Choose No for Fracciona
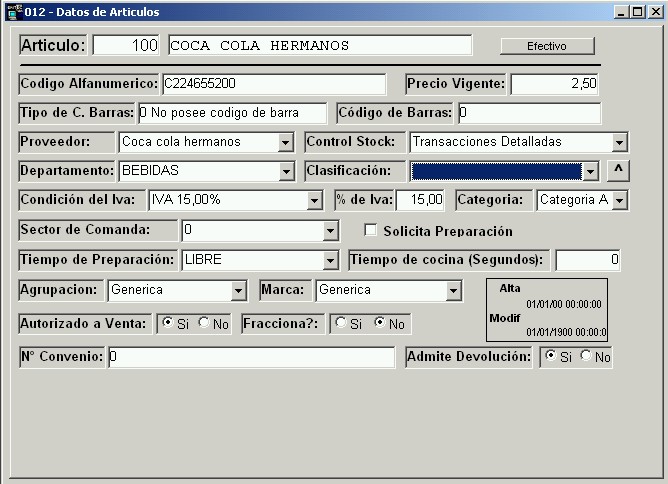Viewport: 668px width, 484px height. (380, 323)
